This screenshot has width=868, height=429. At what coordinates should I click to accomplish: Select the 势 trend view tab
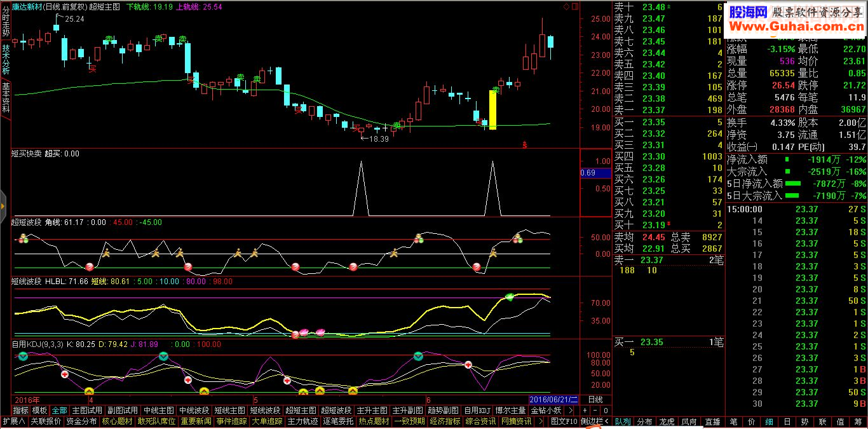[x=804, y=421]
